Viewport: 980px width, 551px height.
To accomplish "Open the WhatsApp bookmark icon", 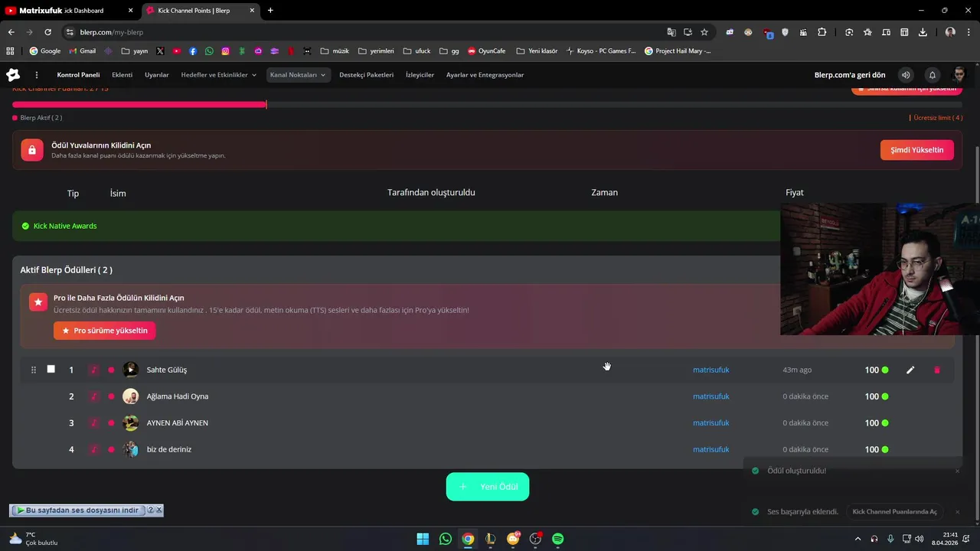I will point(209,51).
